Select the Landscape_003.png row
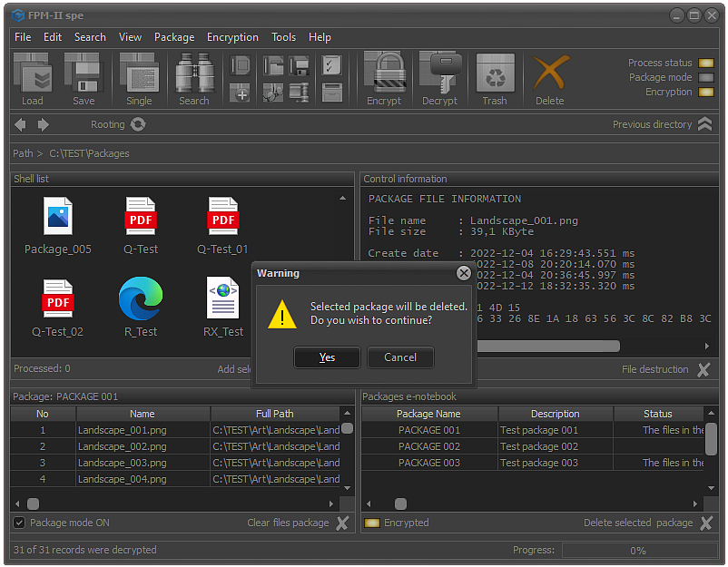Screen dimensions: 728x567 pyautogui.click(x=175, y=463)
